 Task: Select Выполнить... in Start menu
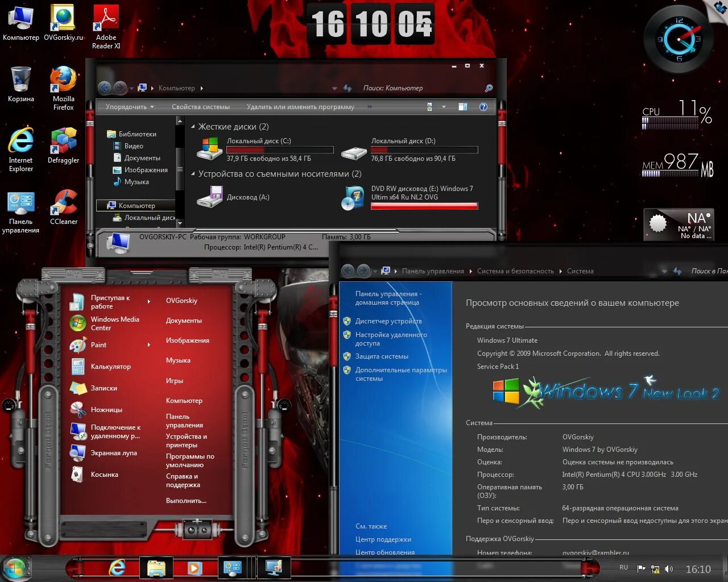point(186,501)
